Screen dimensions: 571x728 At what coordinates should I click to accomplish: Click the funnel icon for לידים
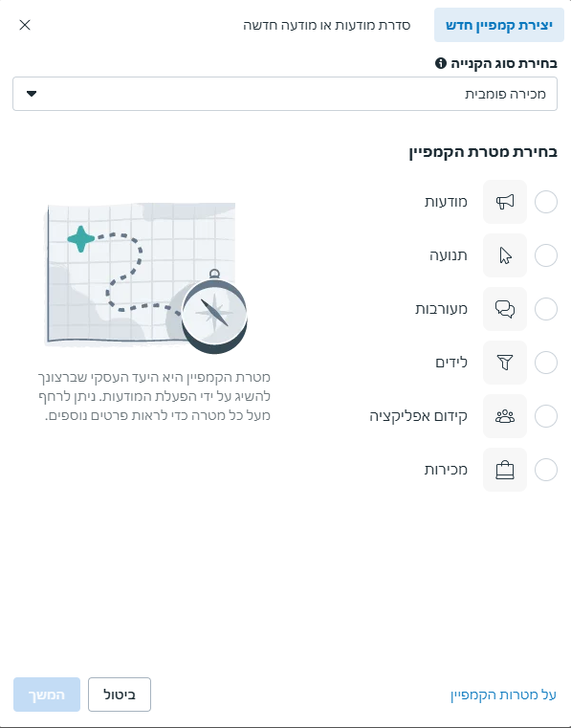coord(505,363)
